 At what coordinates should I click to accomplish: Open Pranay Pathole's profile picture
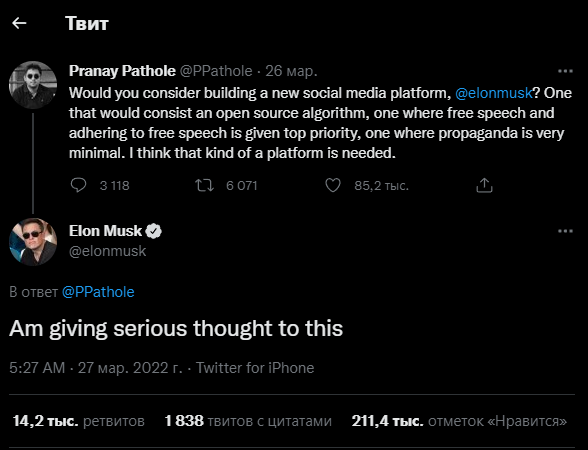[33, 85]
